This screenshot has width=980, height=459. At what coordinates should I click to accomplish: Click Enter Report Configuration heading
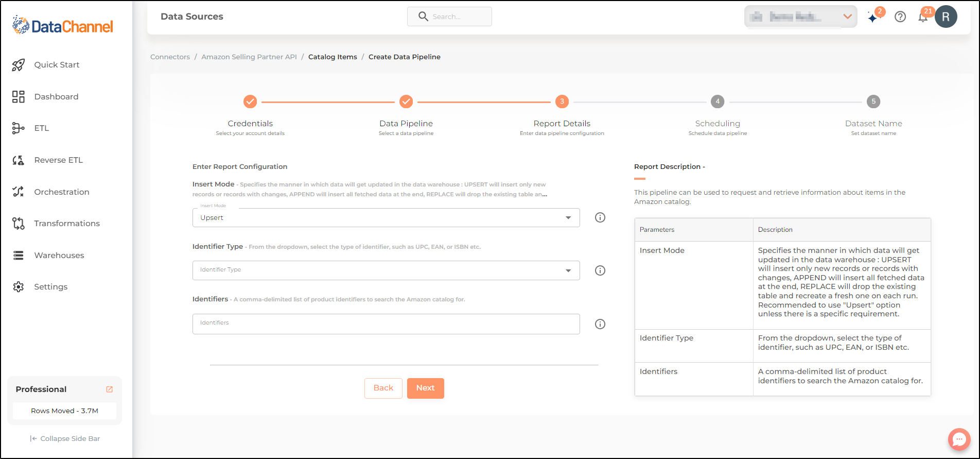coord(240,167)
